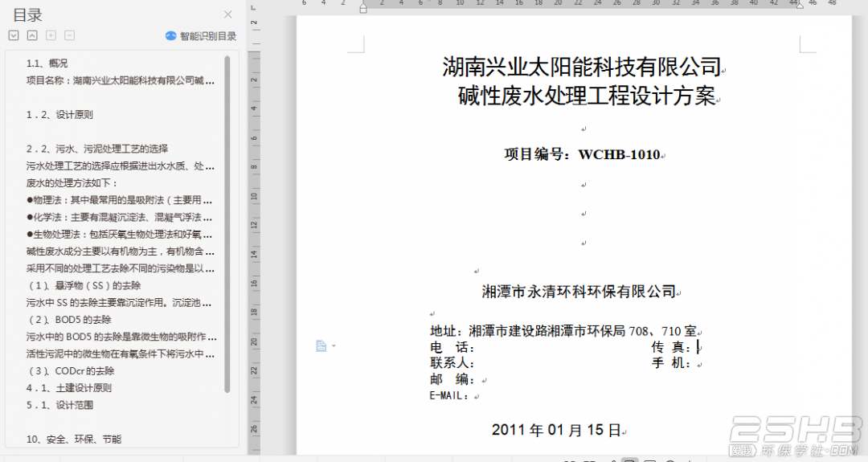Close the 目录 navigation pane
Image resolution: width=868 pixels, height=462 pixels.
tap(228, 14)
